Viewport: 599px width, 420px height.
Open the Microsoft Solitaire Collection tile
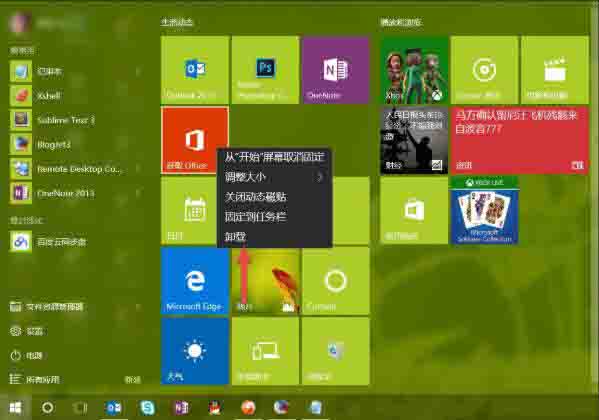[484, 210]
